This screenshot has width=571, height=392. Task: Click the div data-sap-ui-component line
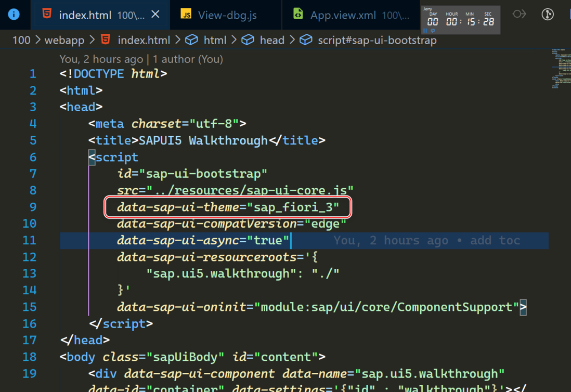coord(296,374)
